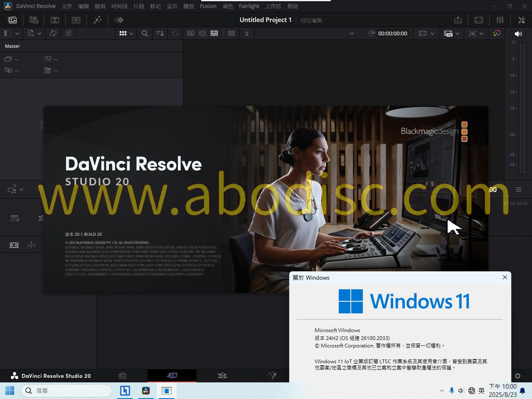This screenshot has width=532, height=399.
Task: Search the media pool
Action: coord(145,33)
